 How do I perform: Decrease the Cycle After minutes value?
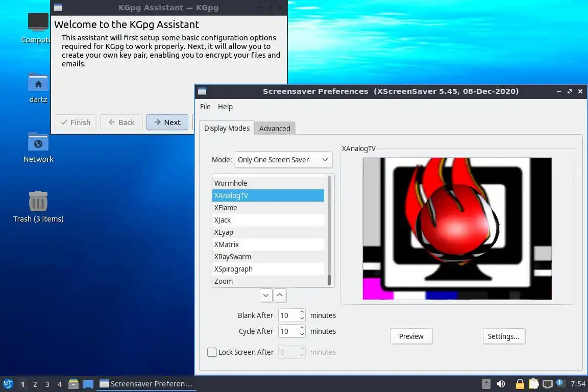coord(302,335)
